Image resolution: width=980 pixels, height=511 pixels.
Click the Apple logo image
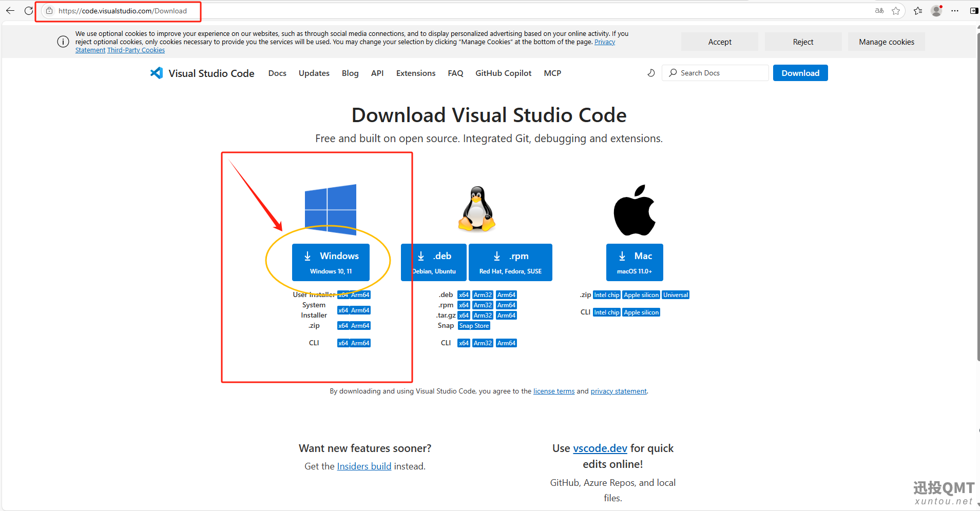click(635, 210)
